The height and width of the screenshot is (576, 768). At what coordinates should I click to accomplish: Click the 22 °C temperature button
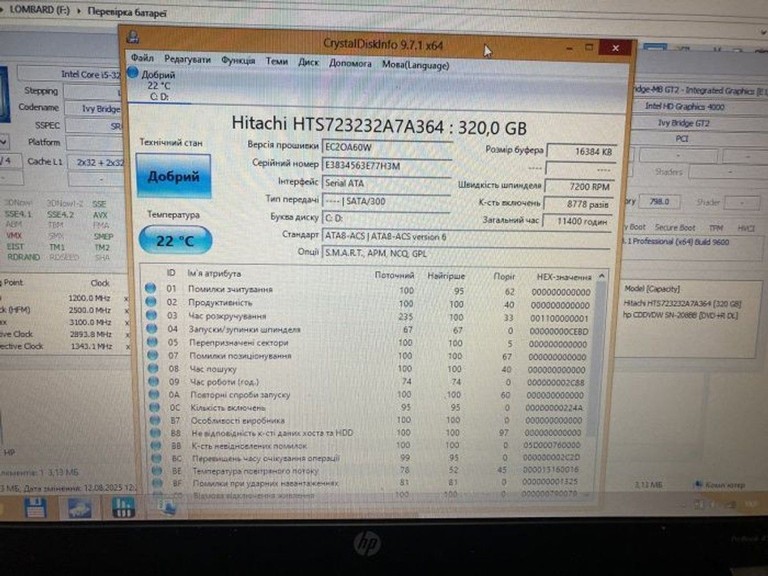[175, 240]
